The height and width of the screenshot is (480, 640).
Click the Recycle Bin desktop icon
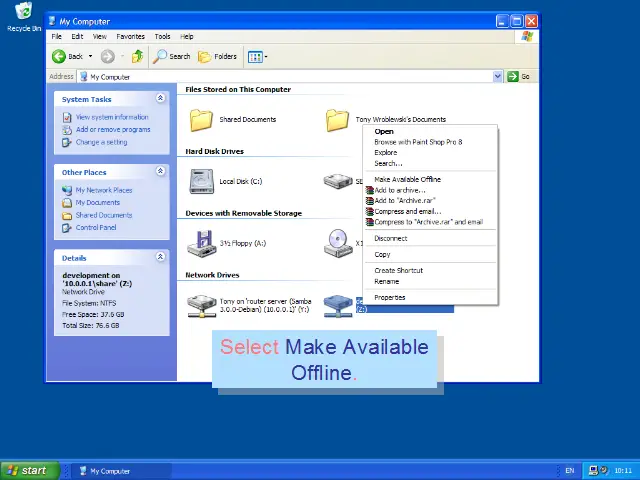(24, 13)
